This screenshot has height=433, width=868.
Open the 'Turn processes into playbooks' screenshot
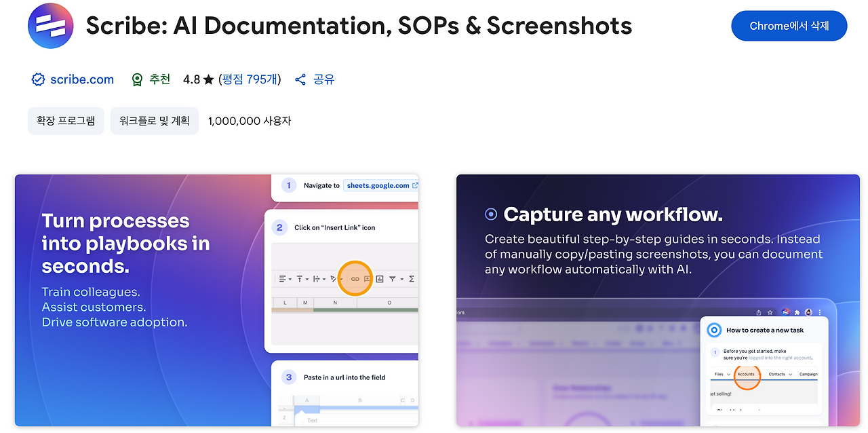[x=217, y=301]
